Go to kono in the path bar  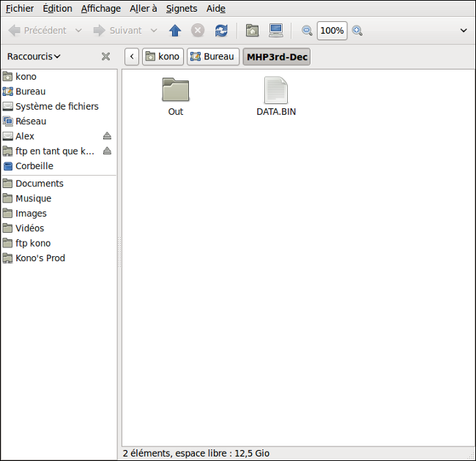point(163,57)
